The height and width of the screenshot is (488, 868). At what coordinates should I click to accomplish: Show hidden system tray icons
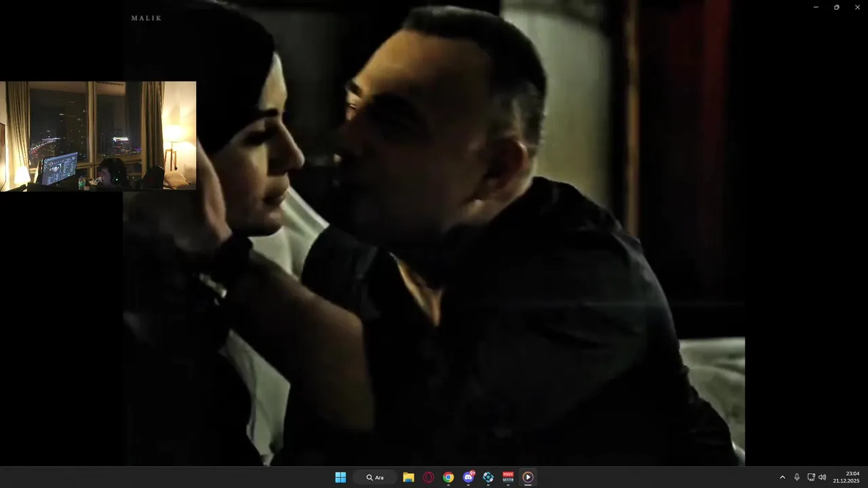[782, 477]
